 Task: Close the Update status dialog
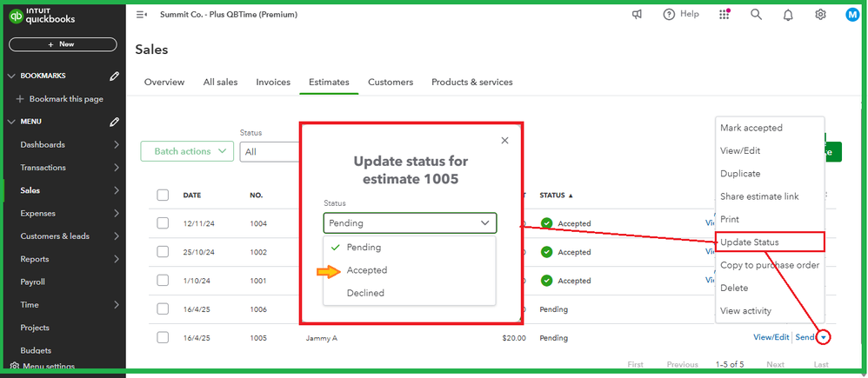[504, 141]
